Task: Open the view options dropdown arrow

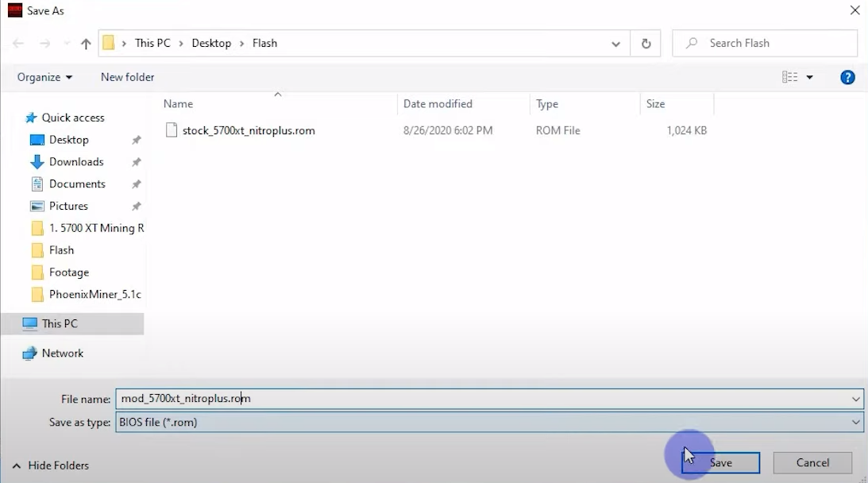Action: 810,77
